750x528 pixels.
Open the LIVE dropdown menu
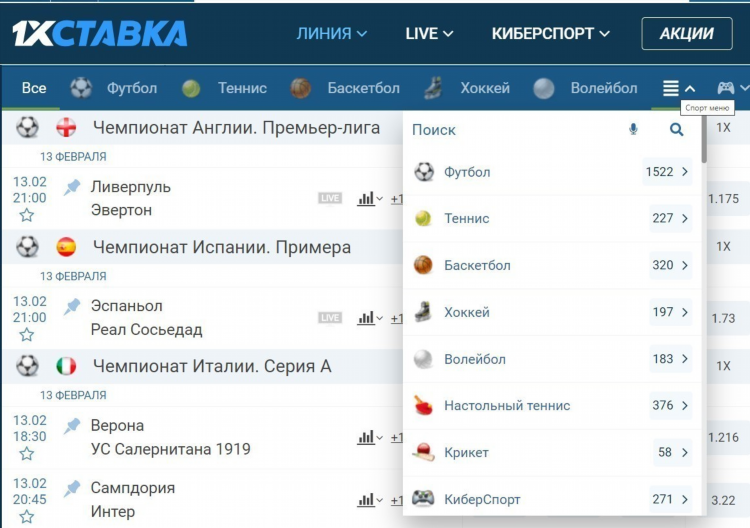coord(429,33)
